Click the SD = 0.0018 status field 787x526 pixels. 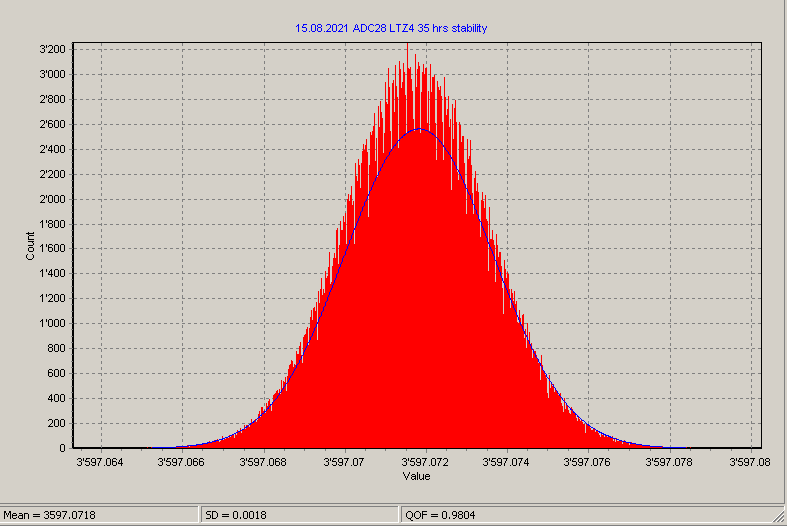[x=299, y=515]
